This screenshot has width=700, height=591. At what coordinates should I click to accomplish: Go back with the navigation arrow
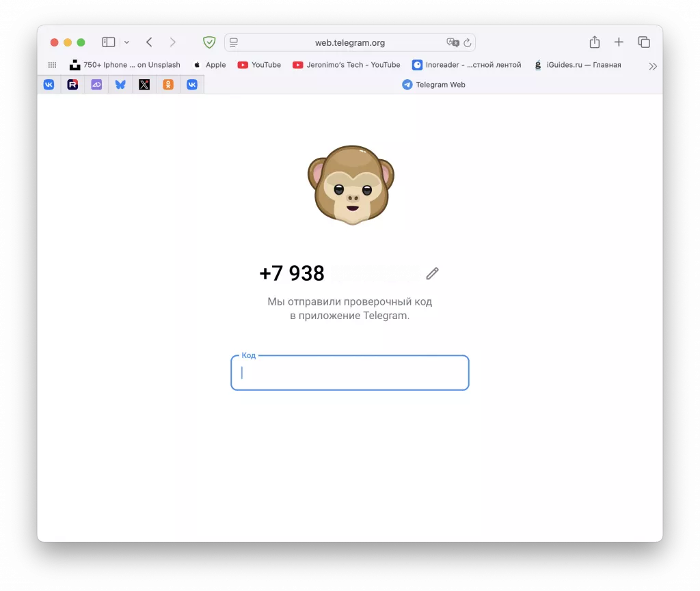[x=149, y=42]
